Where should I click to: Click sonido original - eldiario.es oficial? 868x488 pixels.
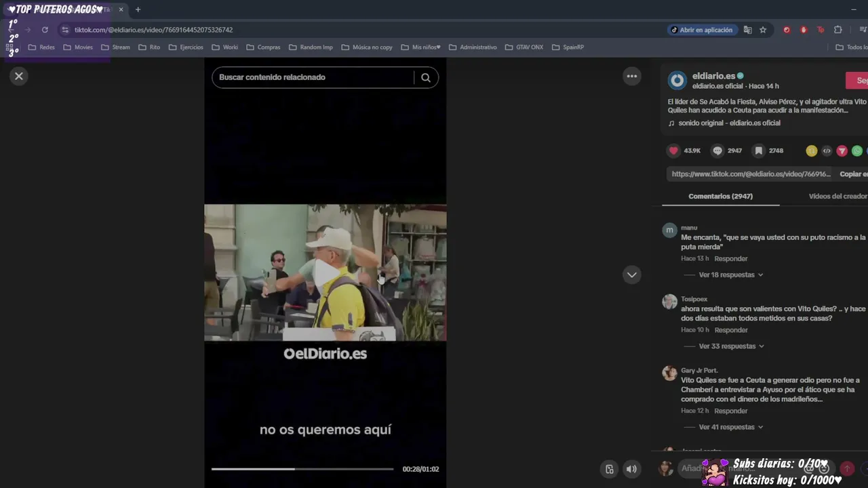(x=729, y=123)
